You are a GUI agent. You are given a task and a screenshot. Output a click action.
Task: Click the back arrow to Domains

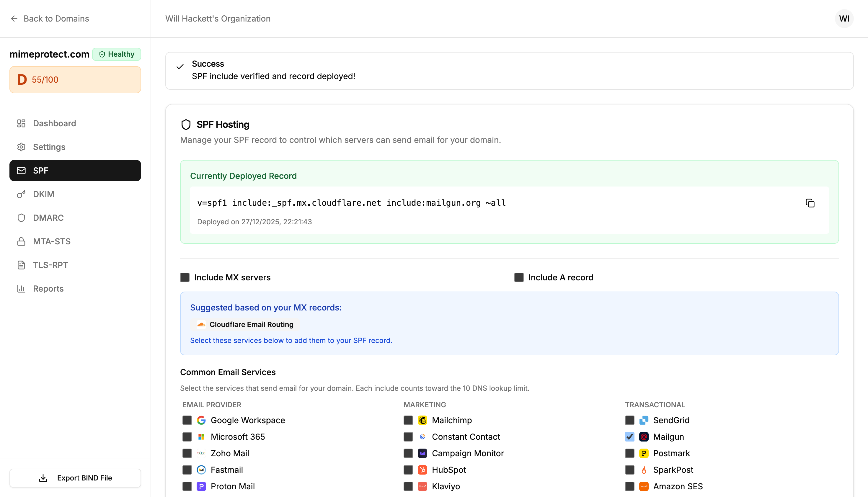14,18
